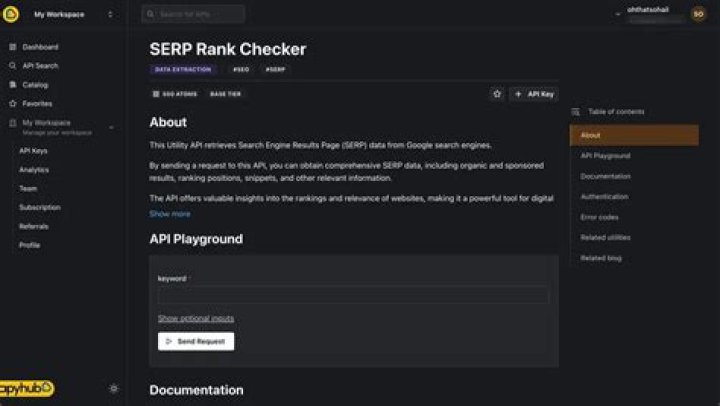The image size is (720, 406).
Task: Open API Keys in My Workspace
Action: (33, 151)
